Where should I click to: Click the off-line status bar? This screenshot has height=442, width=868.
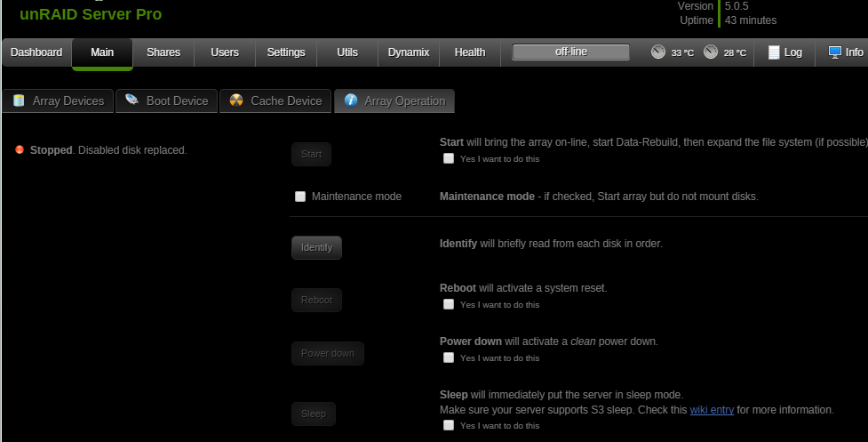pos(570,52)
